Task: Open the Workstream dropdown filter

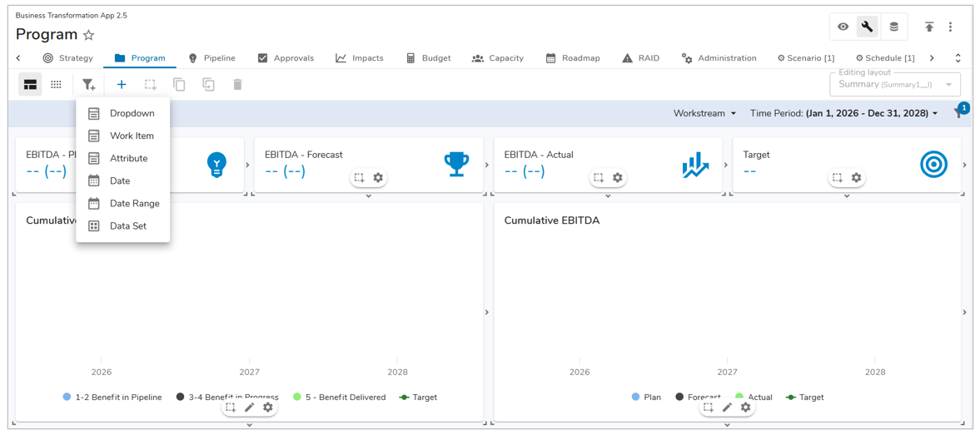Action: pos(704,113)
